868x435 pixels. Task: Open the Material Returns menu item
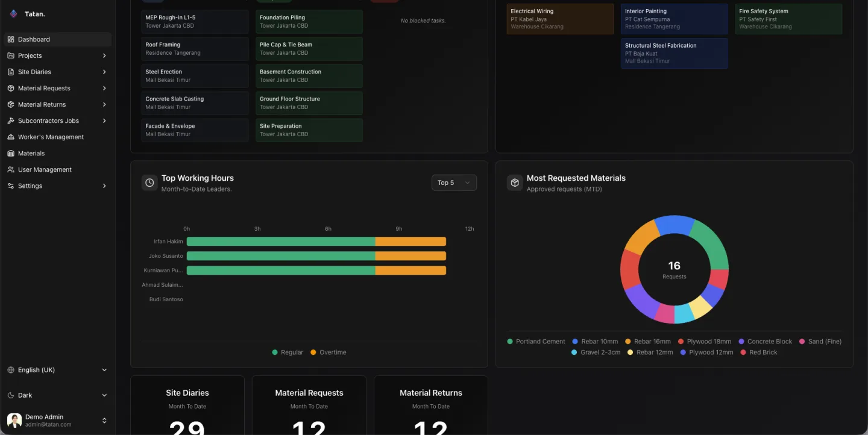pyautogui.click(x=42, y=104)
